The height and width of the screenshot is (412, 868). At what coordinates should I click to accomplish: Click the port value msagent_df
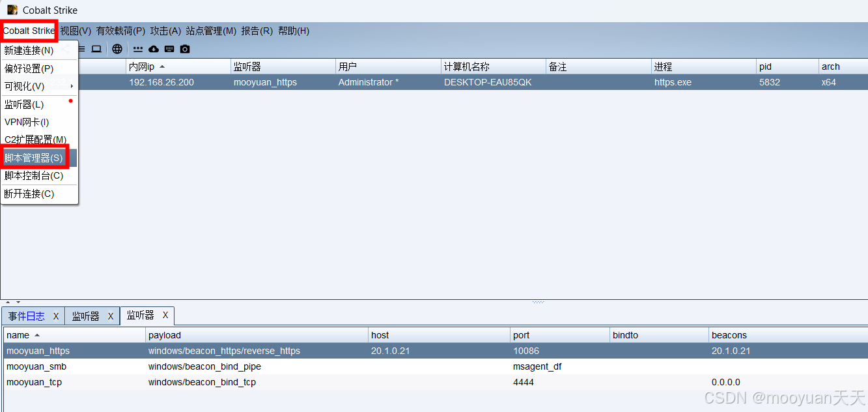pos(537,366)
